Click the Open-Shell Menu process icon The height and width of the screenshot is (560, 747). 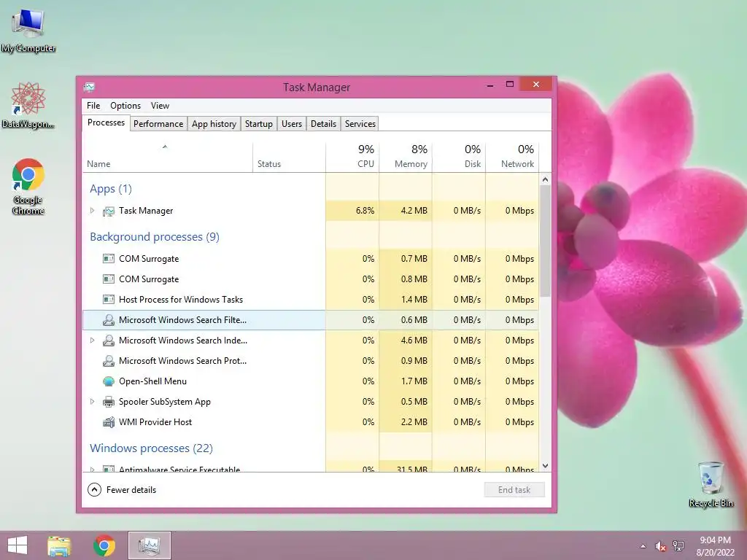pyautogui.click(x=109, y=381)
